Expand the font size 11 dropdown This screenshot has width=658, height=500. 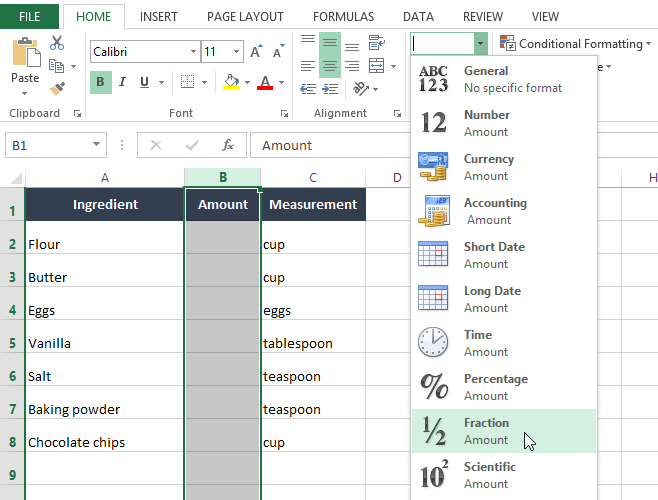pos(236,52)
